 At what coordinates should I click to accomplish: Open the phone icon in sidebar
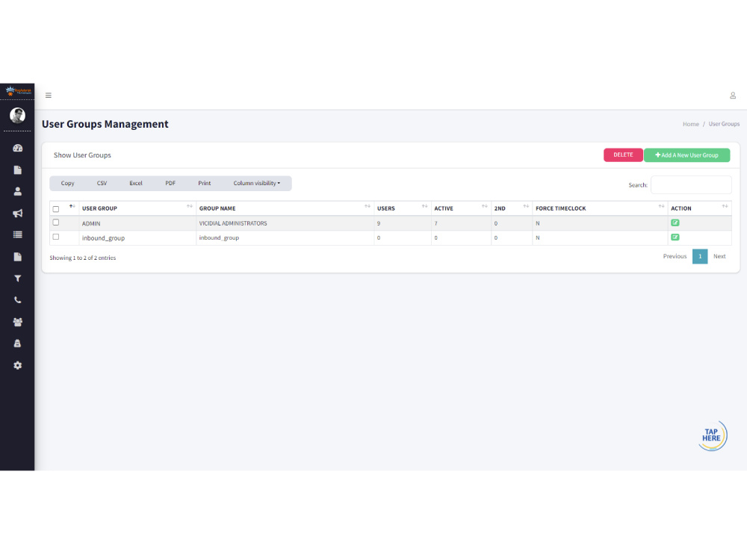click(18, 300)
